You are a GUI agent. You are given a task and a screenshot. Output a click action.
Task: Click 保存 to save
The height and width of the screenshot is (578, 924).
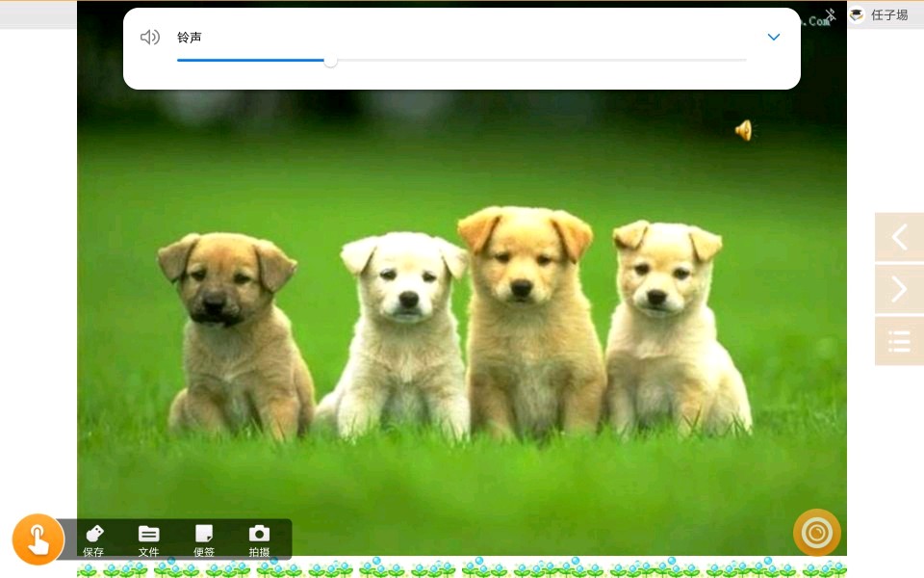point(93,540)
